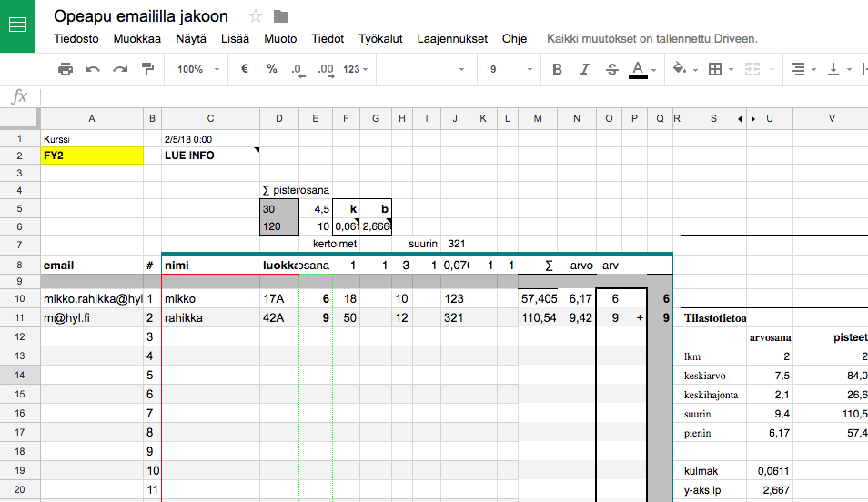Viewport: 868px width, 502px height.
Task: Open the 123 number format dropdown
Action: point(356,69)
